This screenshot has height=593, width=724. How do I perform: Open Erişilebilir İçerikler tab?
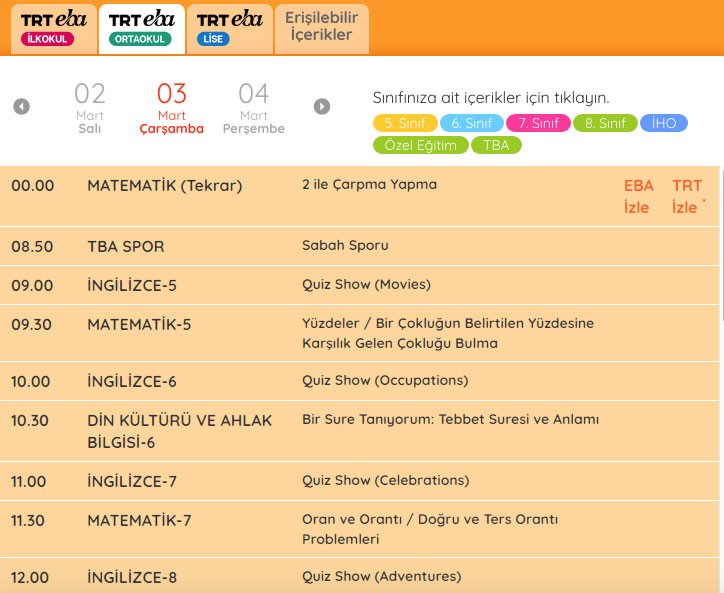[320, 27]
